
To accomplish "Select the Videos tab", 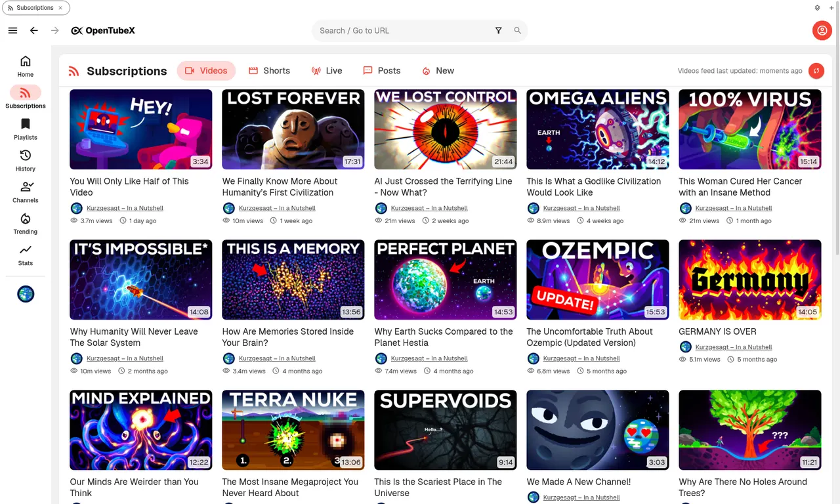I will pyautogui.click(x=206, y=71).
